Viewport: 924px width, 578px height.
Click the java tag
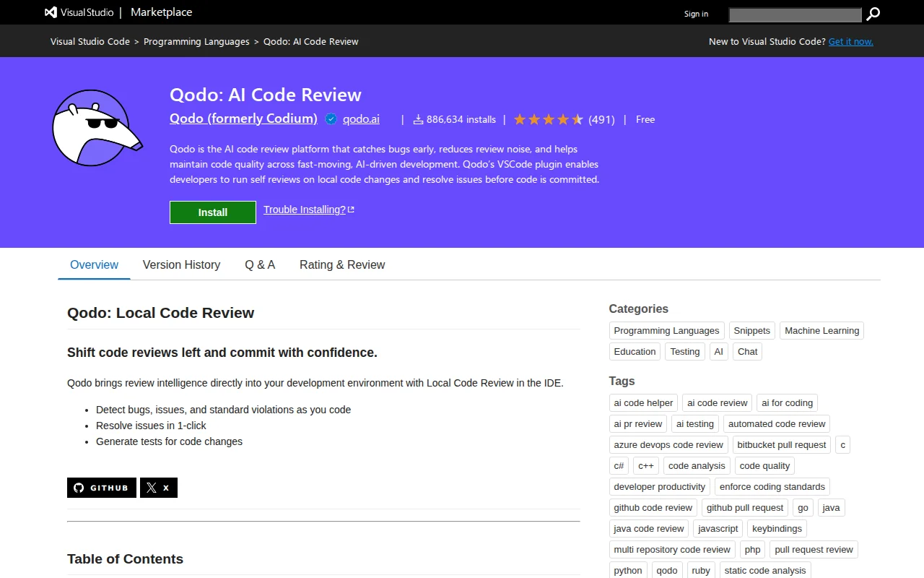pyautogui.click(x=832, y=508)
